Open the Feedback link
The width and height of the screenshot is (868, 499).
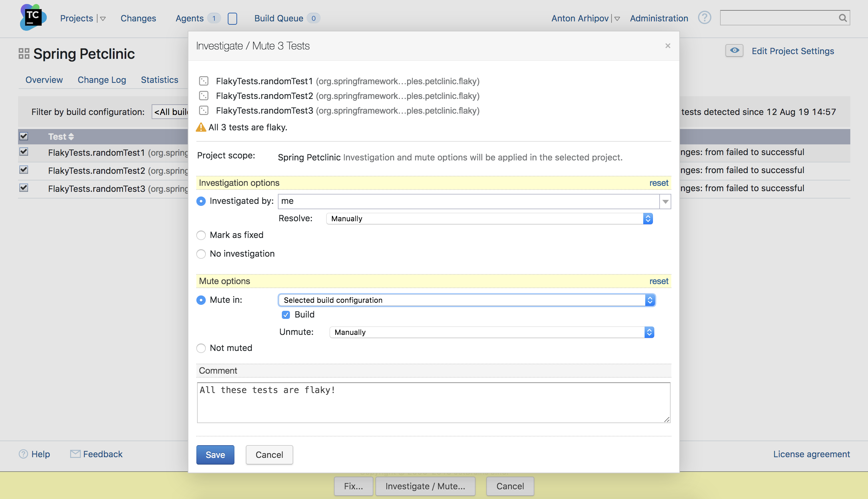point(103,454)
